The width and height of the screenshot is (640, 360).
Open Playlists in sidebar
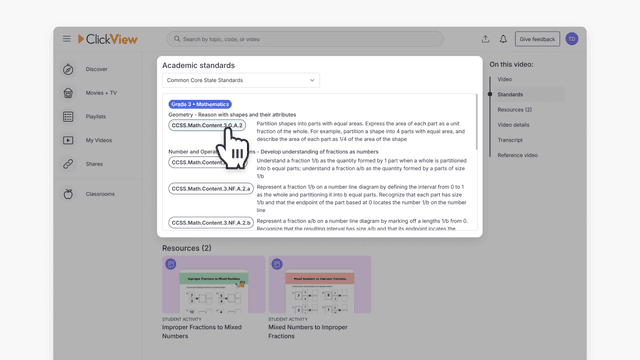tap(96, 117)
